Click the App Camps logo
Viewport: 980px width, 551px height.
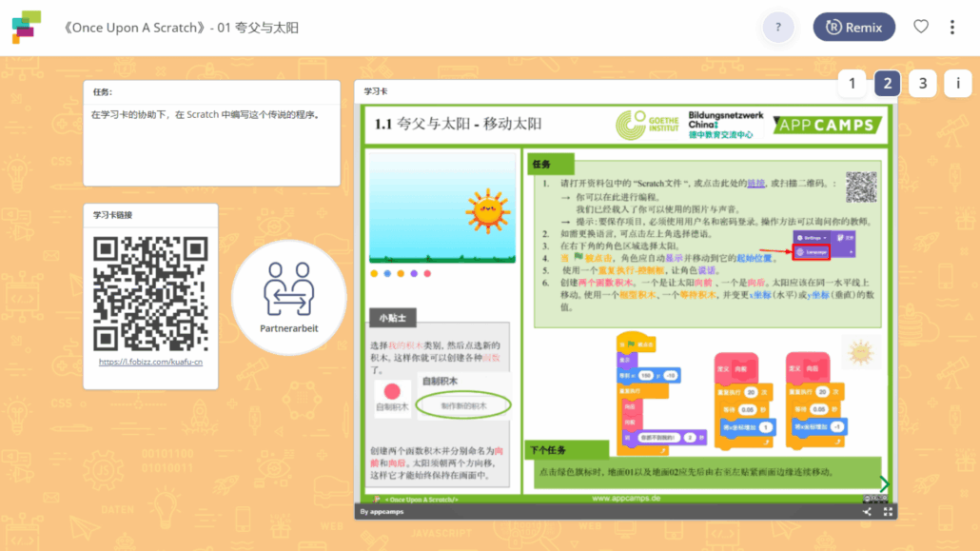828,125
